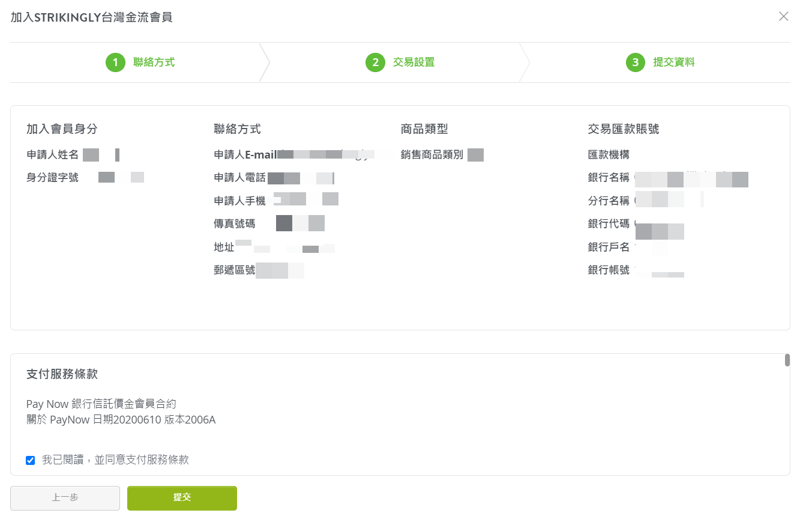Submit the form with 提交 button

[182, 498]
